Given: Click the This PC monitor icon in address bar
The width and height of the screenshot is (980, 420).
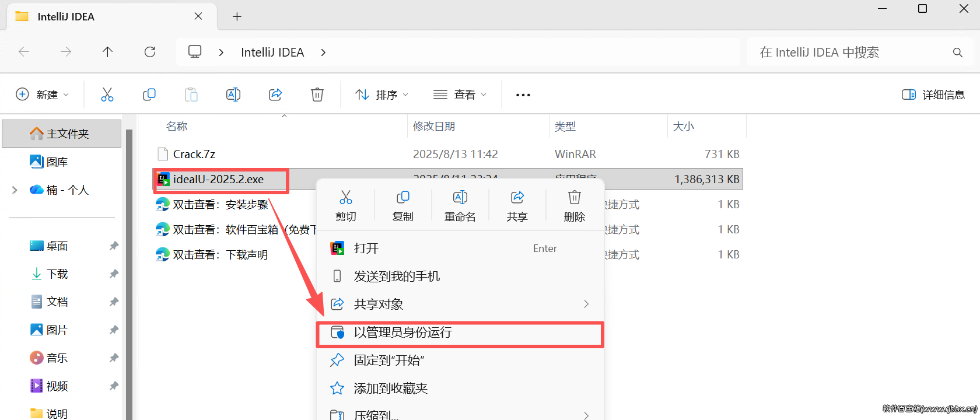Looking at the screenshot, I should point(195,52).
